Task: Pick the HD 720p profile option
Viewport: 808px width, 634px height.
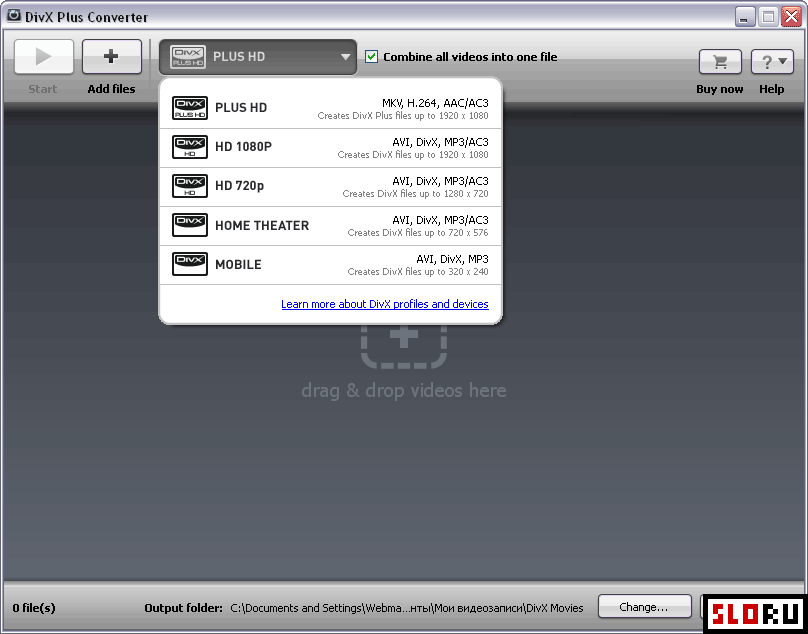Action: tap(240, 186)
